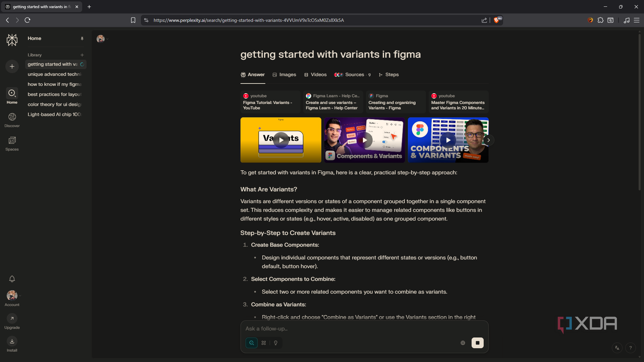This screenshot has width=644, height=362.
Task: Focus the 'Ask a follow-up' input field
Action: [x=364, y=329]
